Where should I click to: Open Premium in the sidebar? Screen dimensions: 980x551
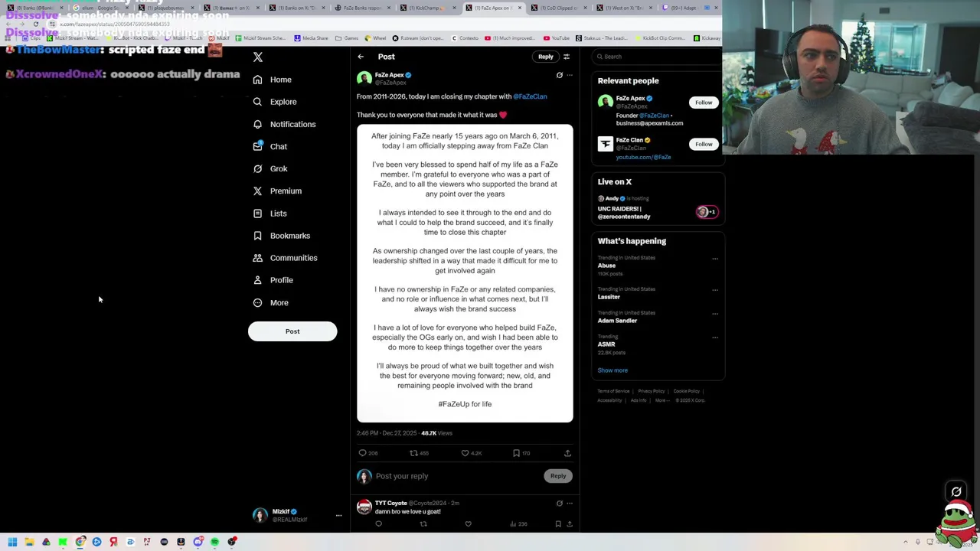tap(277, 191)
